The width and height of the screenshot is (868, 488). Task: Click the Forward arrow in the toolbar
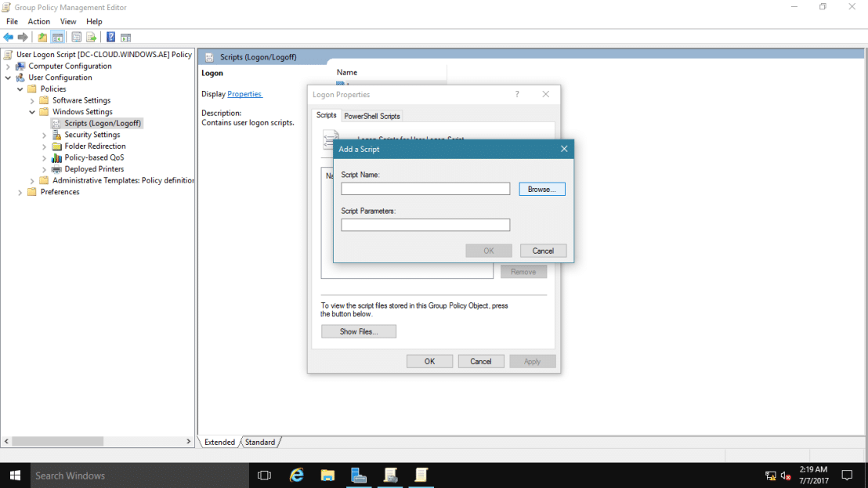pyautogui.click(x=23, y=37)
